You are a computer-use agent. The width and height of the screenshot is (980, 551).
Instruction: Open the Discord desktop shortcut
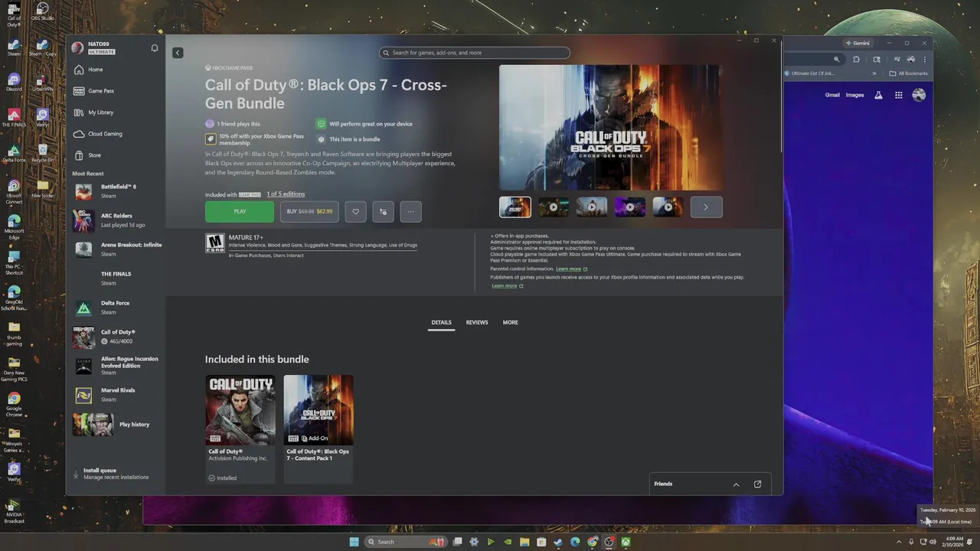[x=14, y=82]
